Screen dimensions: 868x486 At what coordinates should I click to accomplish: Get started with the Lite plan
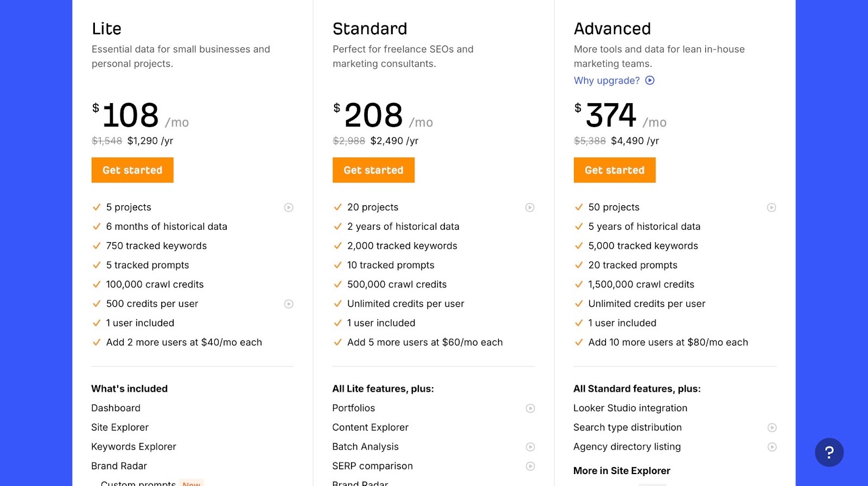132,170
